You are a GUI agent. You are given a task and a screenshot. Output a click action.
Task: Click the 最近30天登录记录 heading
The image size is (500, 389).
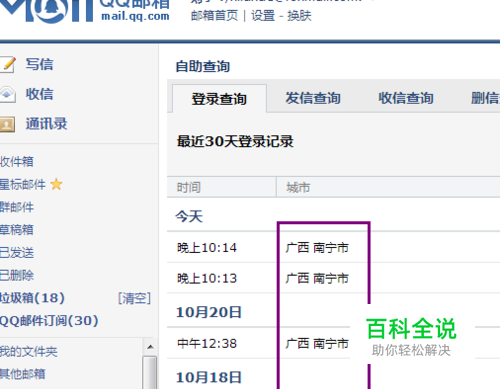[x=235, y=141]
